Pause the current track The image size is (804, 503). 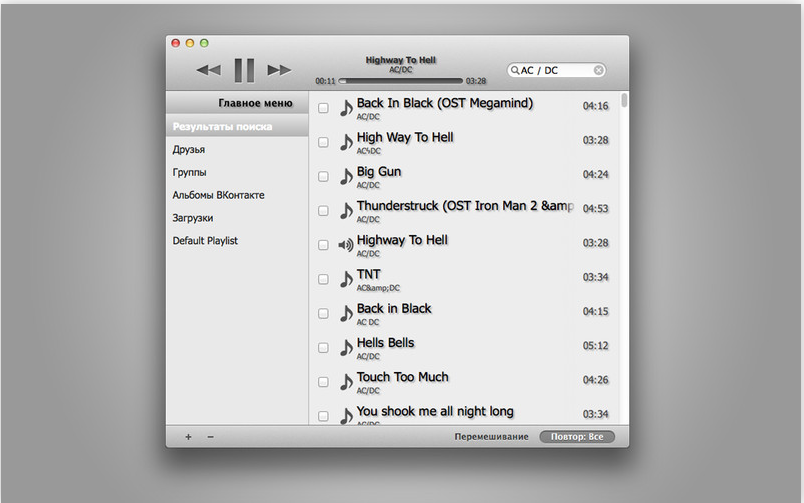[x=244, y=70]
